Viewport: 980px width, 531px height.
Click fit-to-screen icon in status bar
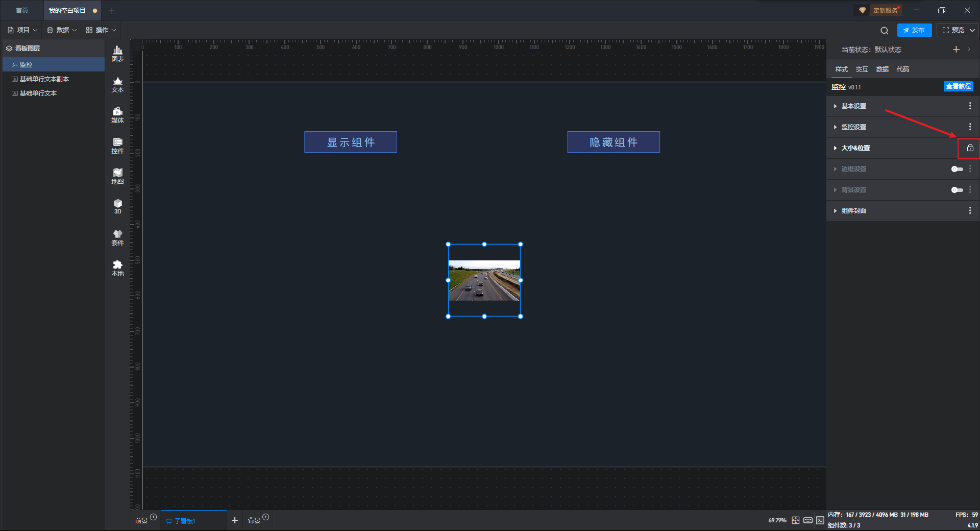796,520
